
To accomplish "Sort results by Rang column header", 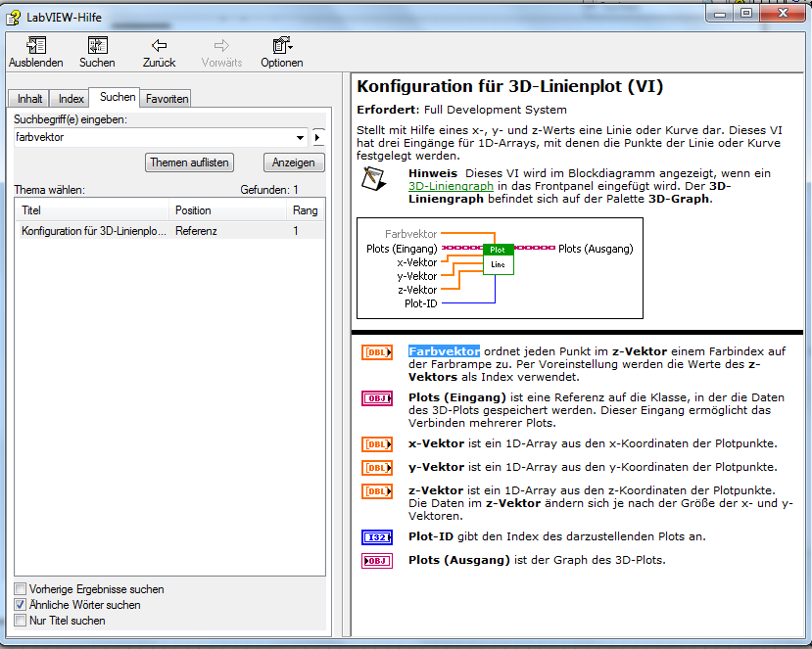I will [306, 210].
